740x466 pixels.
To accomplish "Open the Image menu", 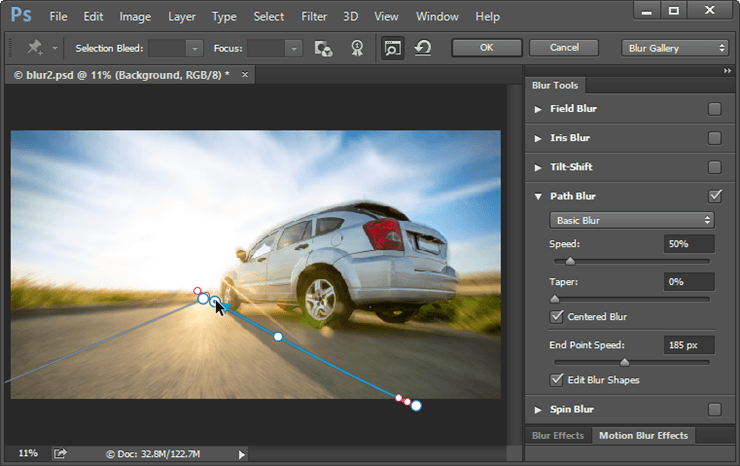I will tap(135, 17).
